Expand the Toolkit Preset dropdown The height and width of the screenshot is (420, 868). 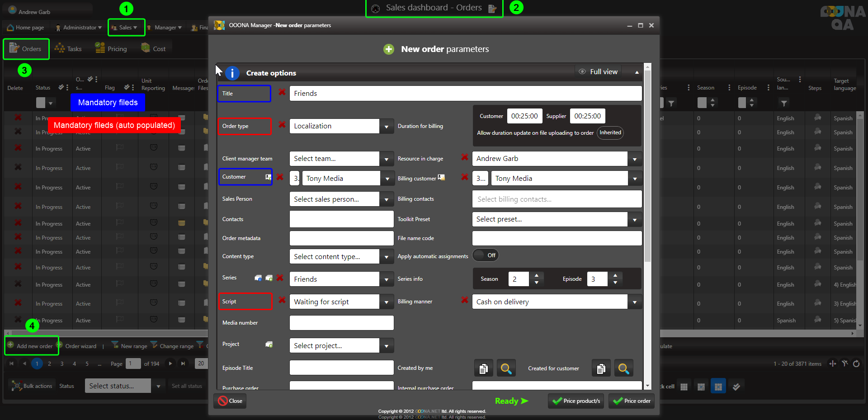pyautogui.click(x=634, y=220)
